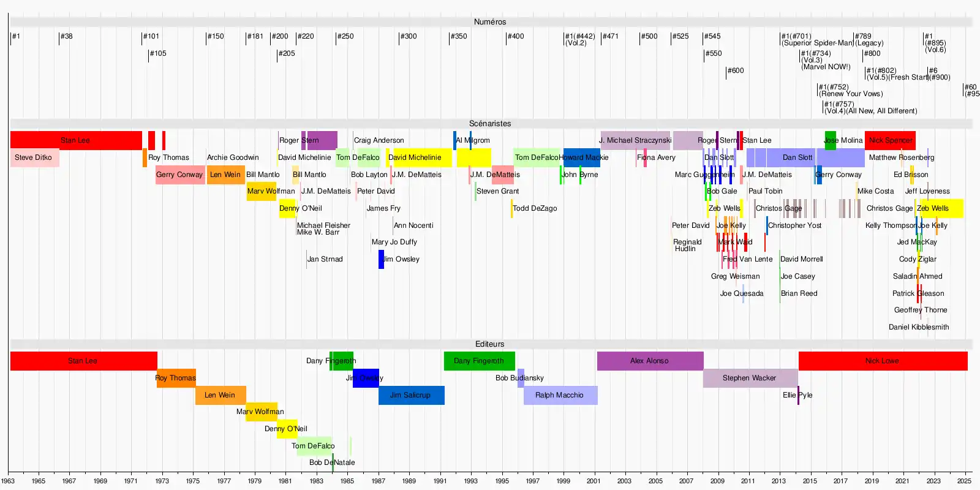This screenshot has height=490, width=980.
Task: Select the salmon Gerry Conway bar
Action: tap(179, 175)
